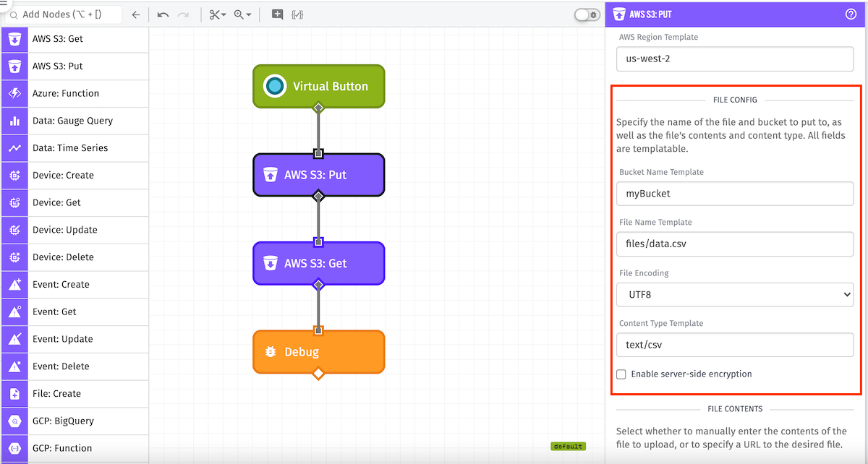Click the Device: Delete palette icon
The height and width of the screenshot is (464, 868).
(x=14, y=257)
